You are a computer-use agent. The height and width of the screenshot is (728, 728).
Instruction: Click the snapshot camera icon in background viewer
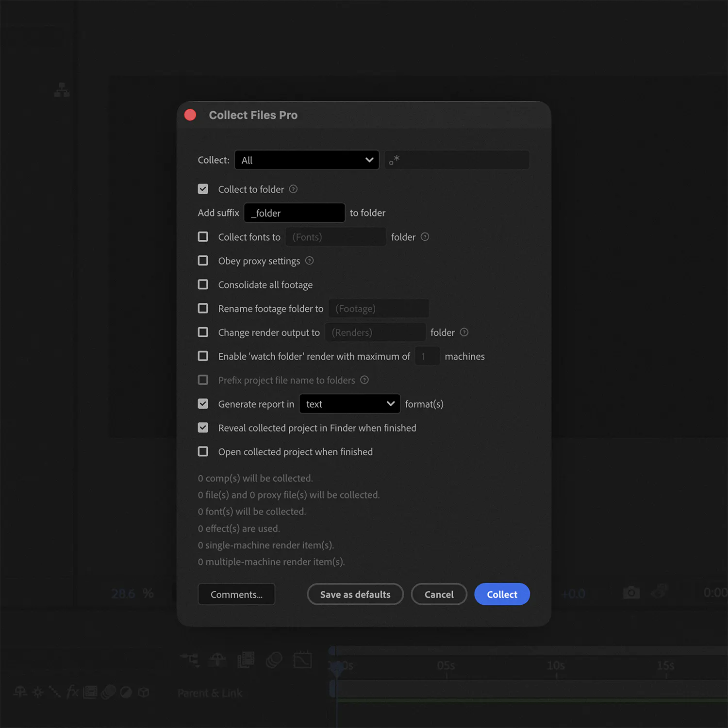631,593
